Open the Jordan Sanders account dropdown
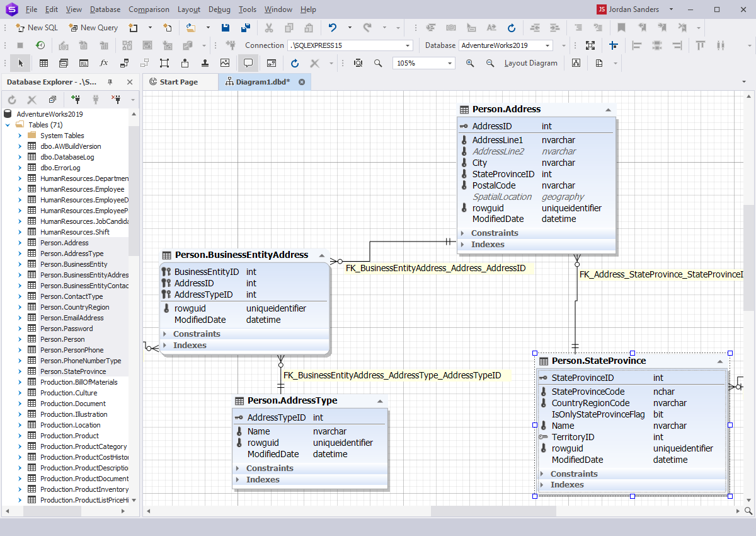 [671, 9]
